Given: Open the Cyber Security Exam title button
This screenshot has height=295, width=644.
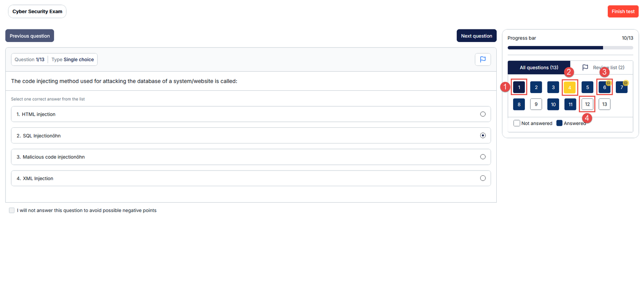Looking at the screenshot, I should [37, 11].
